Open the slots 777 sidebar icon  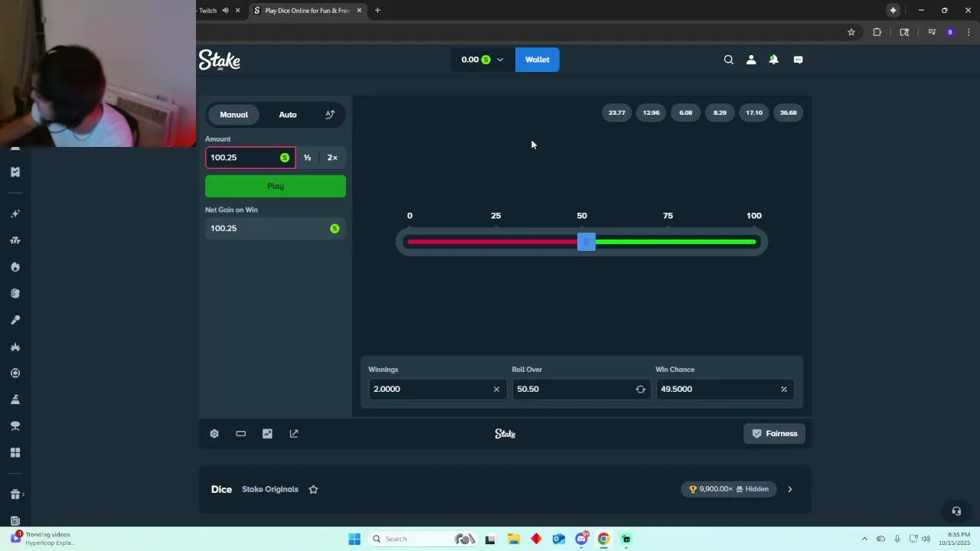click(15, 240)
